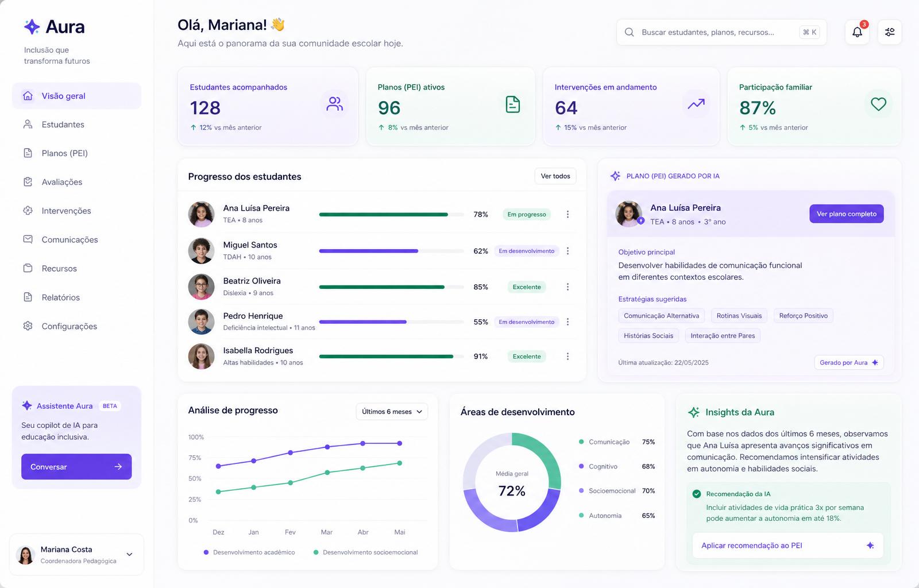Click the Em progresso status badge

(x=527, y=214)
